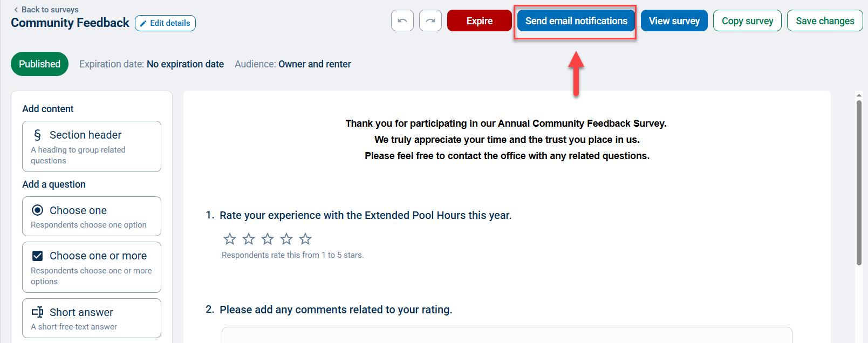Click the Choose one radio icon
This screenshot has width=868, height=343.
(x=37, y=210)
